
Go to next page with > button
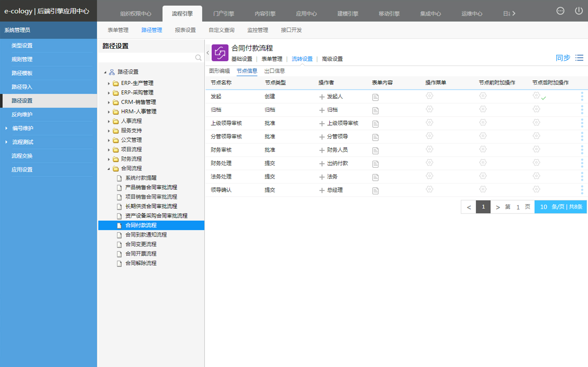(498, 207)
